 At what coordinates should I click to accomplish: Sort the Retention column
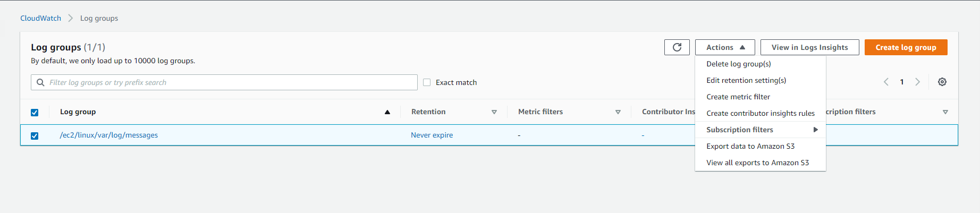click(x=494, y=112)
